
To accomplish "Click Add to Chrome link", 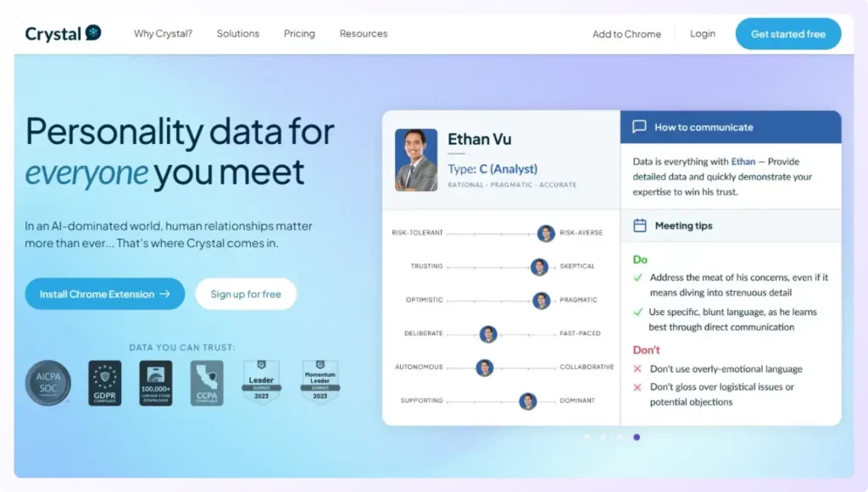I will coord(626,34).
